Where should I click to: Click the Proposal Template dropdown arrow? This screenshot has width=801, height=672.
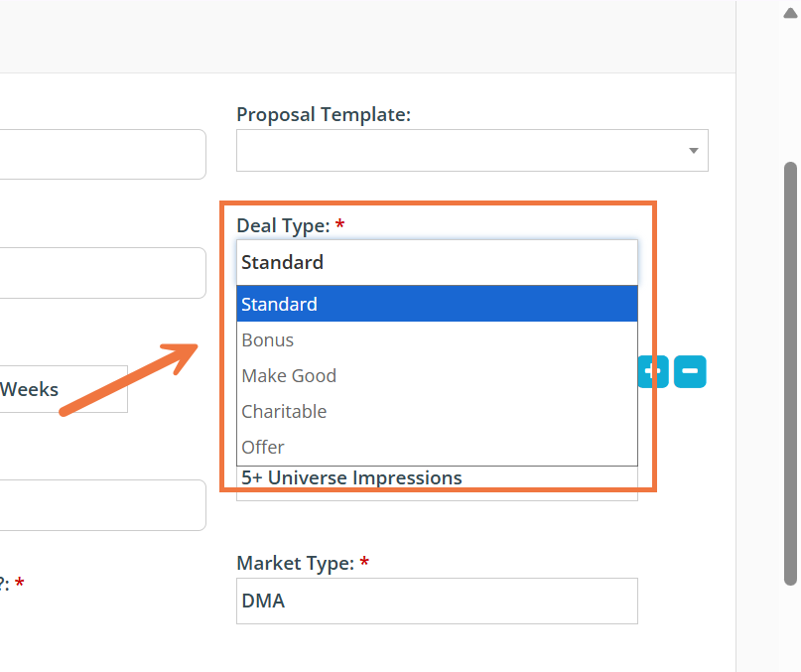tap(693, 151)
